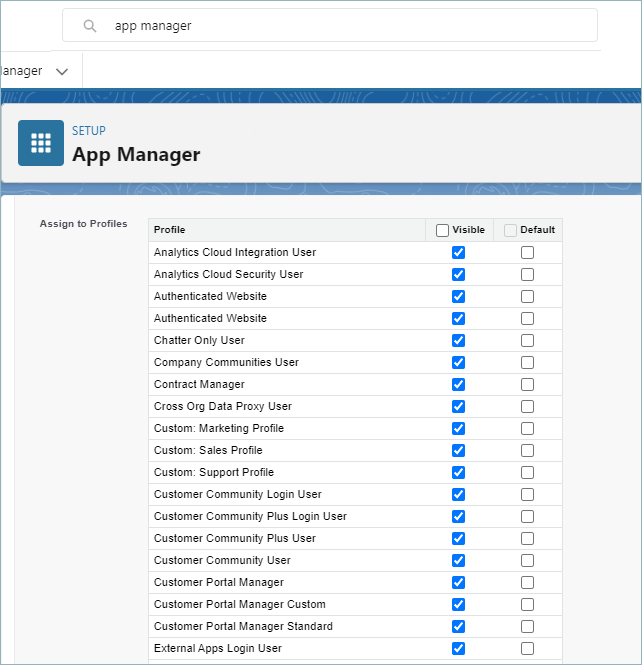Image resolution: width=642 pixels, height=665 pixels.
Task: Expand the App Manager tab dropdown chevron
Action: [x=62, y=72]
